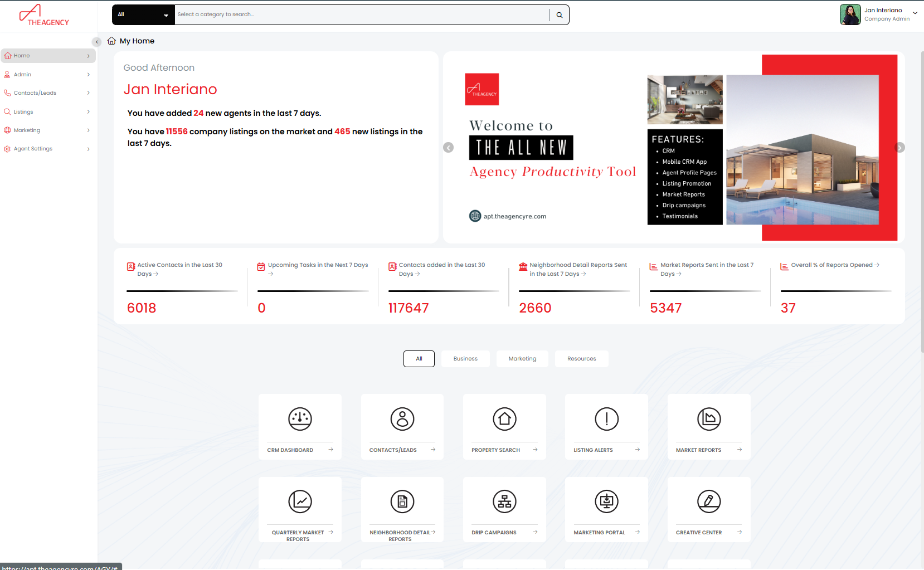Click the 6018 active contacts value
The image size is (924, 570).
pos(142,308)
